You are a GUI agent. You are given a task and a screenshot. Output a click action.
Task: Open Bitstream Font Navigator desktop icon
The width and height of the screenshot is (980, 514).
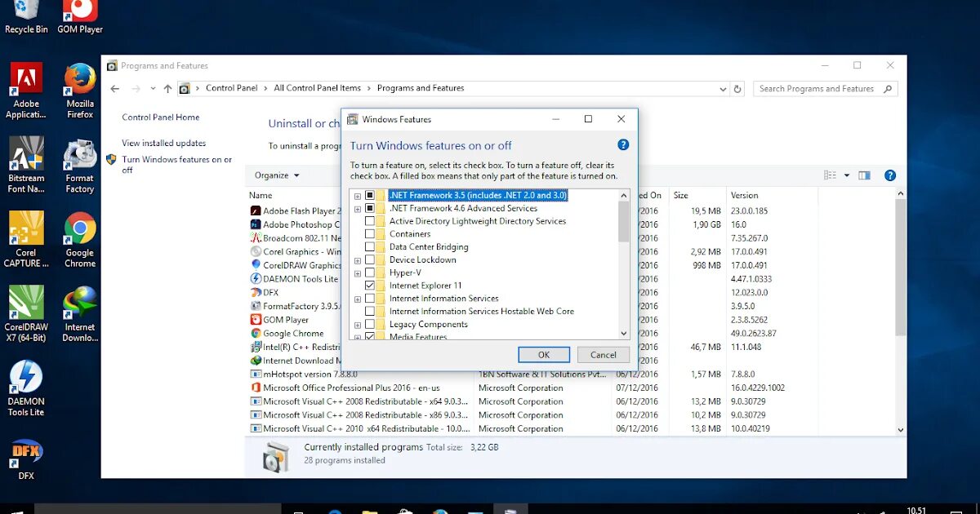pyautogui.click(x=26, y=165)
